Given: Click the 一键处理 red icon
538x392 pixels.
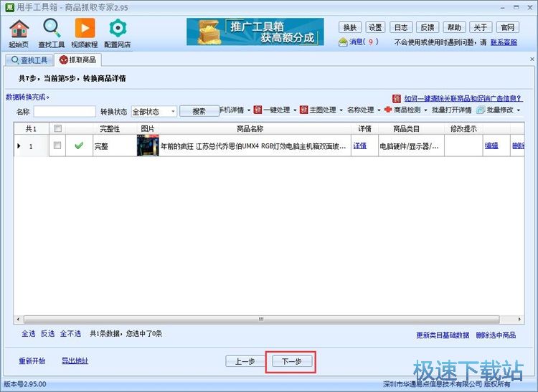Looking at the screenshot, I should coord(258,110).
